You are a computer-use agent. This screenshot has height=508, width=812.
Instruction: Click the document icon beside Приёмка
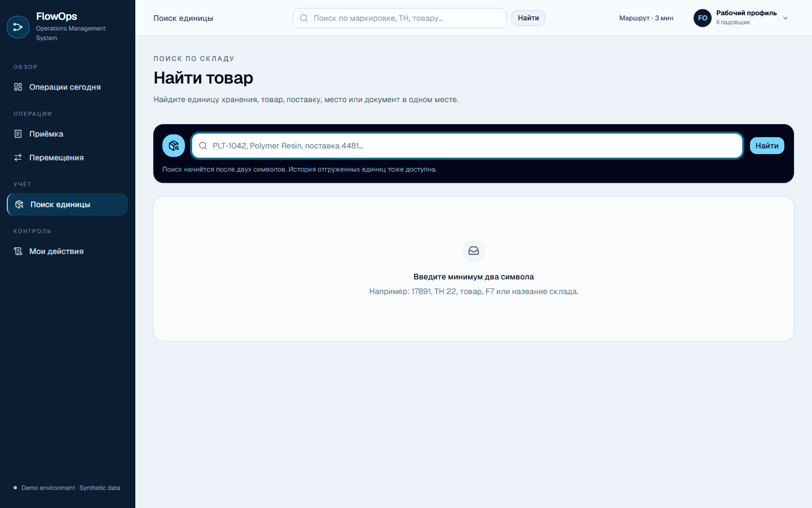(x=18, y=134)
